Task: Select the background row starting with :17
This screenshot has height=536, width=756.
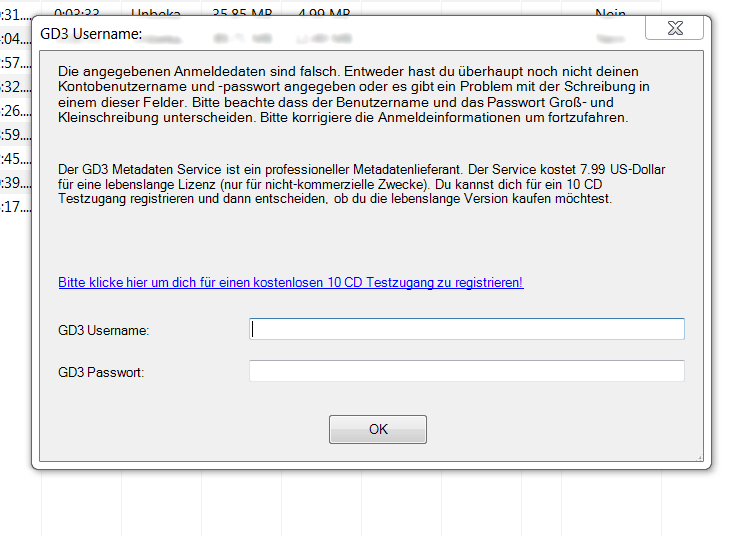Action: point(16,207)
